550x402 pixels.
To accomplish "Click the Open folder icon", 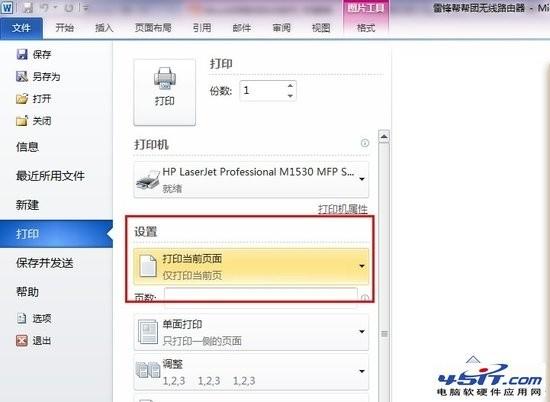I will click(22, 99).
